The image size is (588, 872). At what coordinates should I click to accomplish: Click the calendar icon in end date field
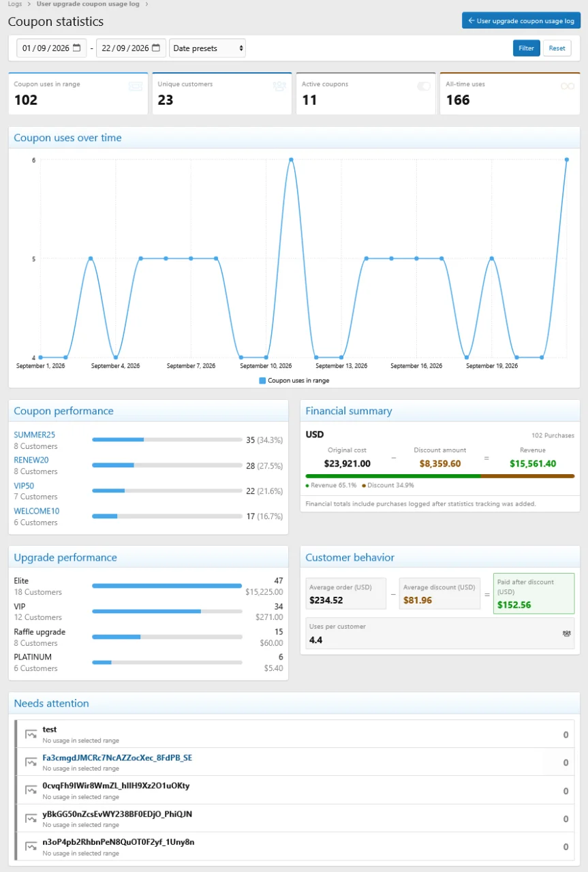point(156,48)
